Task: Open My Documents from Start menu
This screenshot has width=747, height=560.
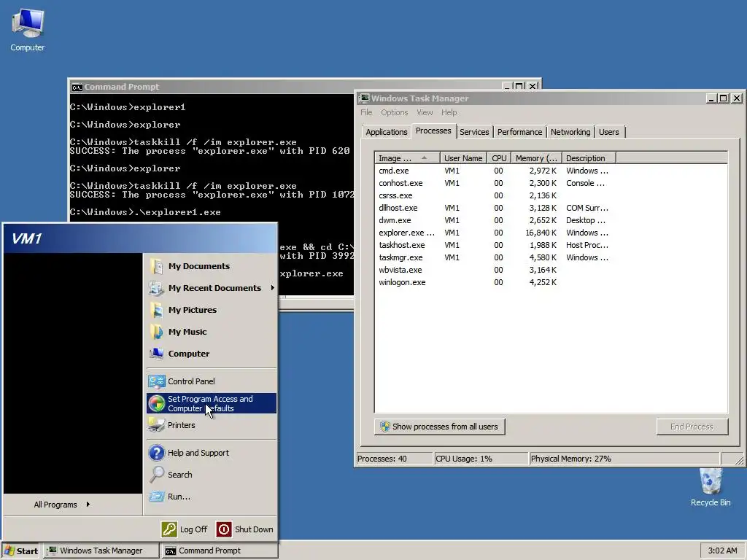Action: pos(212,266)
